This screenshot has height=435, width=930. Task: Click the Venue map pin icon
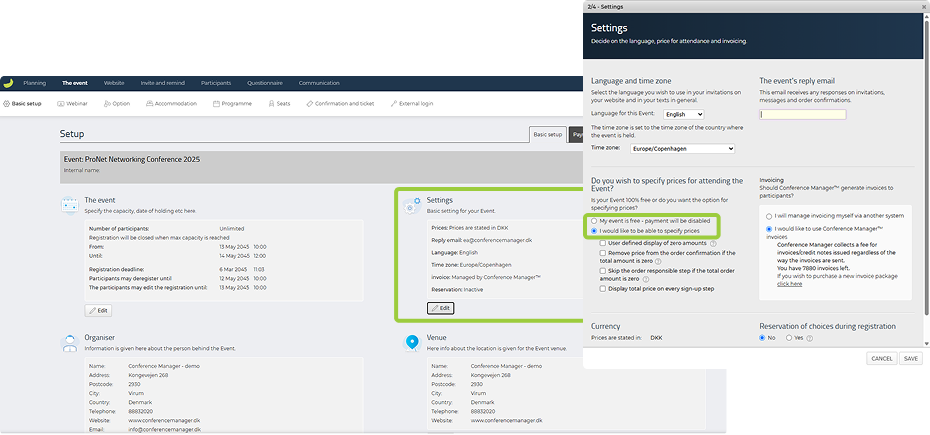[411, 343]
